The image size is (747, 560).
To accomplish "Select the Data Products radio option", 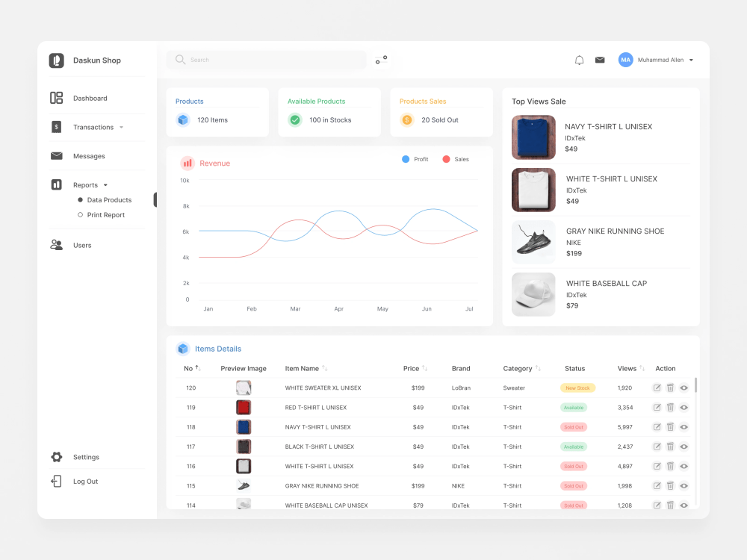I will 80,200.
